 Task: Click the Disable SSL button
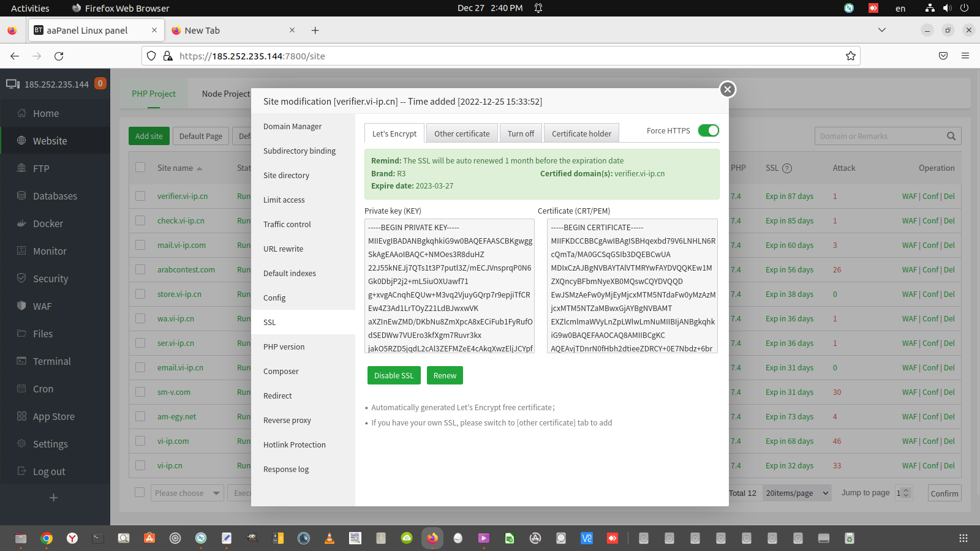point(394,375)
